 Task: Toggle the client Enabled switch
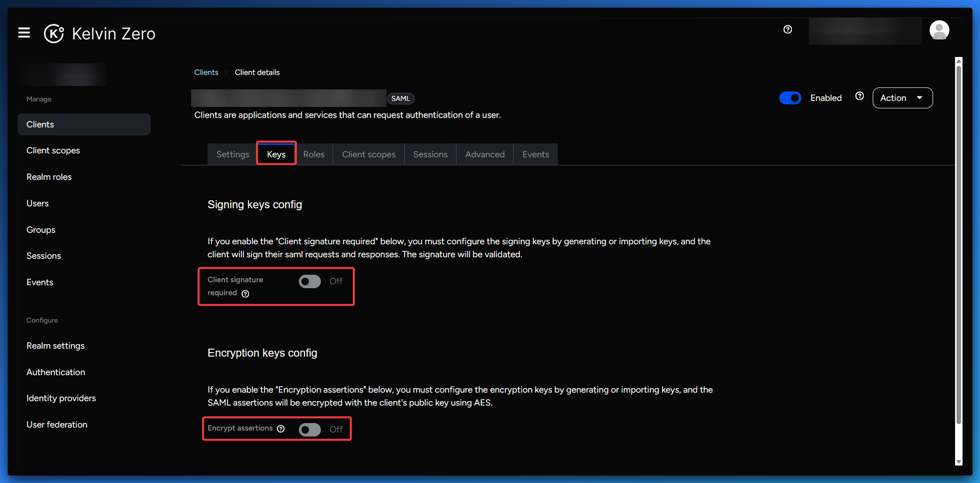tap(790, 98)
